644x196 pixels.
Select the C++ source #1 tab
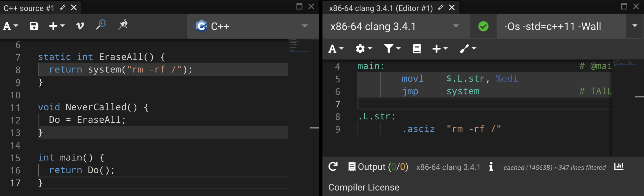click(29, 8)
